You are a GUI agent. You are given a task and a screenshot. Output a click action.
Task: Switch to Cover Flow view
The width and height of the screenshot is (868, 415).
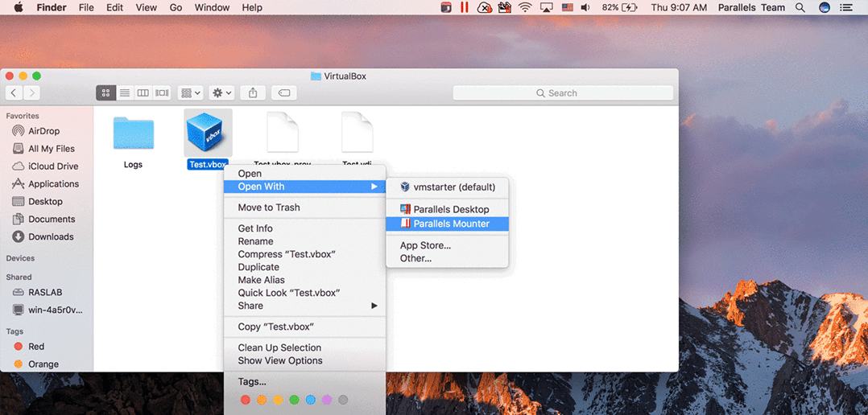tap(162, 92)
